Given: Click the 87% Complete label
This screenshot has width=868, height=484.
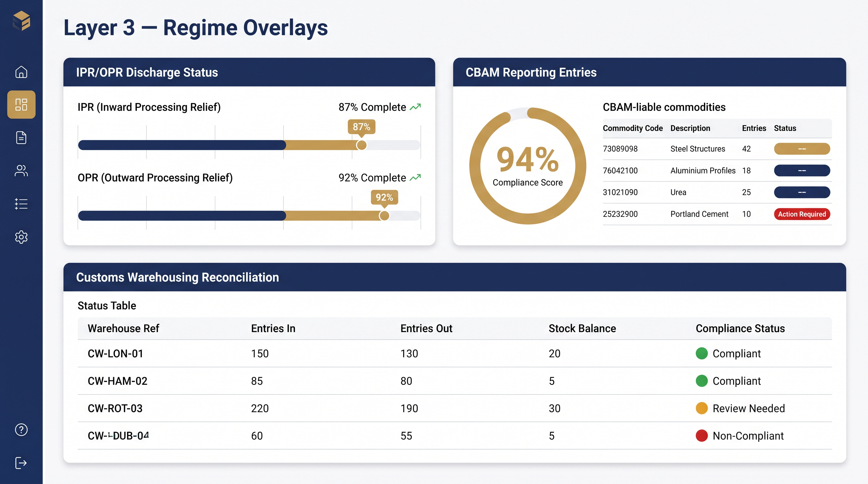Looking at the screenshot, I should pos(372,107).
